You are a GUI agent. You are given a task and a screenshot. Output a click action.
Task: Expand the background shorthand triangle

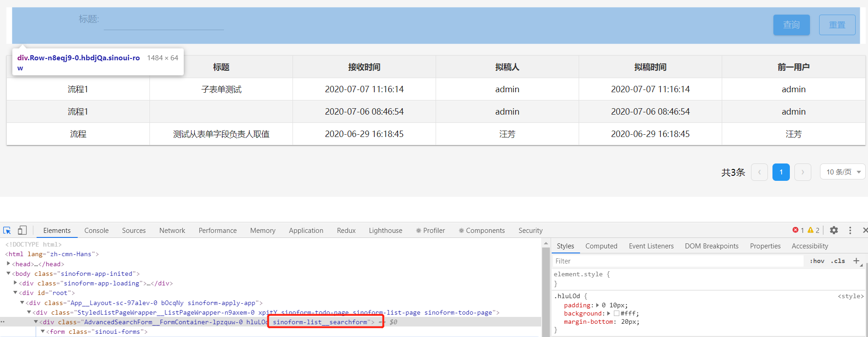coord(608,314)
